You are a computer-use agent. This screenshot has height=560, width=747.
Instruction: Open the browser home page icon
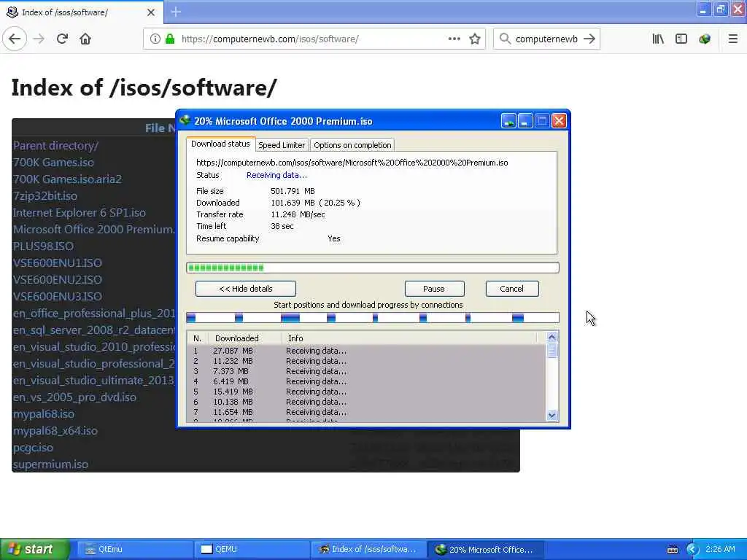click(x=85, y=39)
